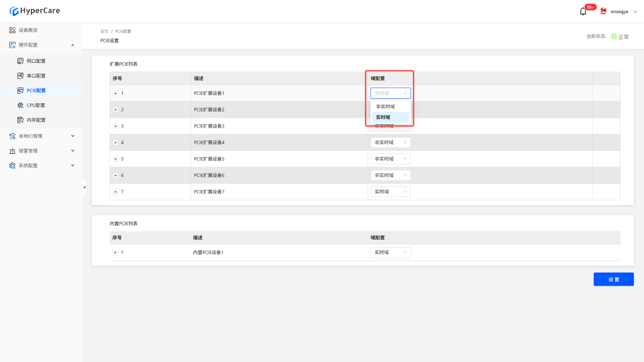
Task: Click the 报警管理 alarm icon
Action: pos(12,151)
